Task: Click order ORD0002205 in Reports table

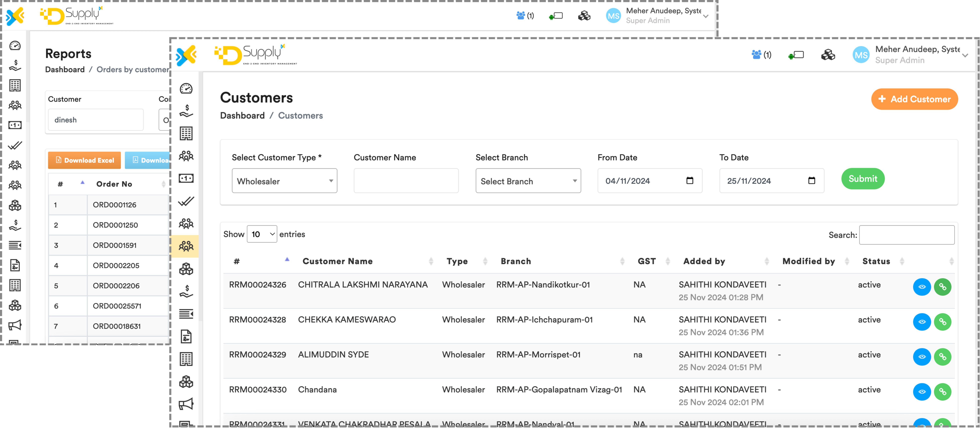Action: point(116,266)
